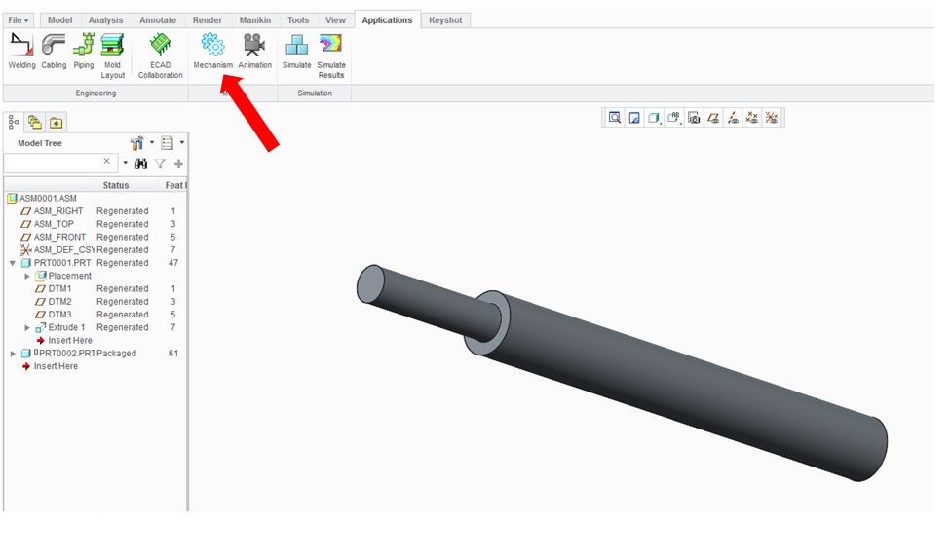Toggle datum point display

752,118
